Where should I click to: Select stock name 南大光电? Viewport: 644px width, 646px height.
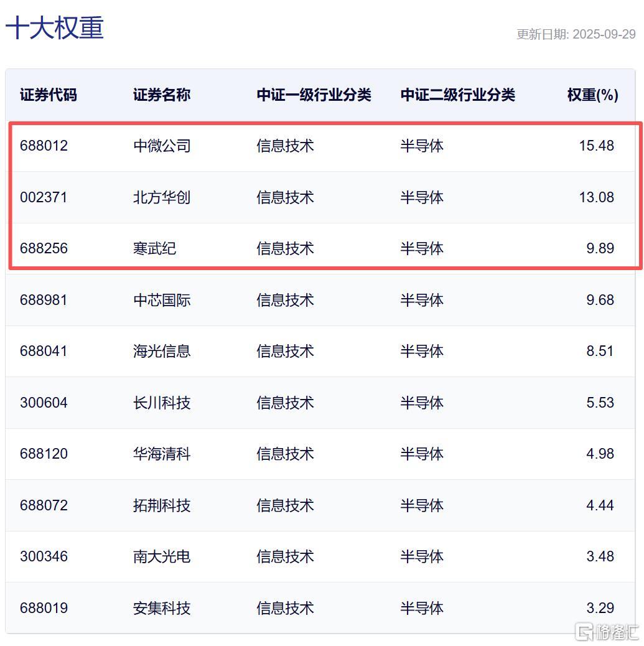click(x=162, y=556)
